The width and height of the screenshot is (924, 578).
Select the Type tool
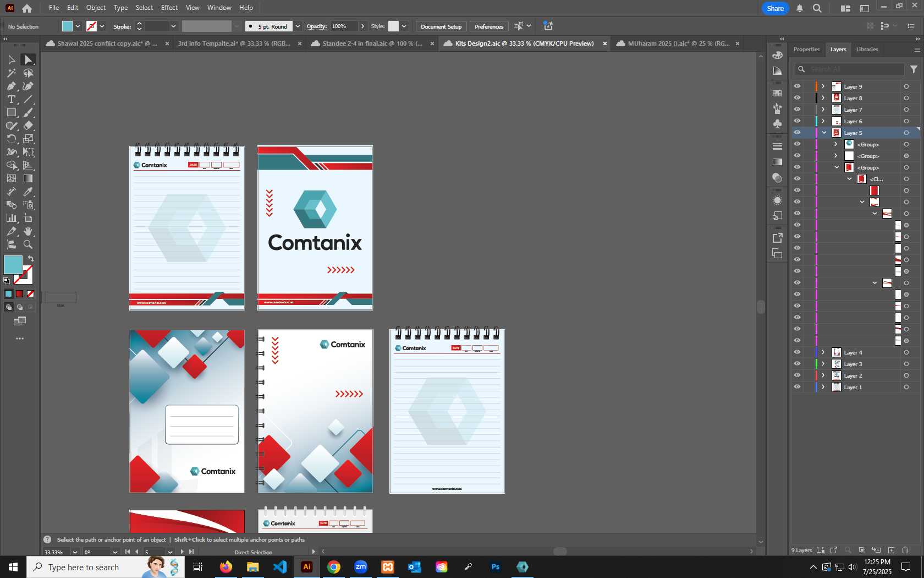pos(11,99)
